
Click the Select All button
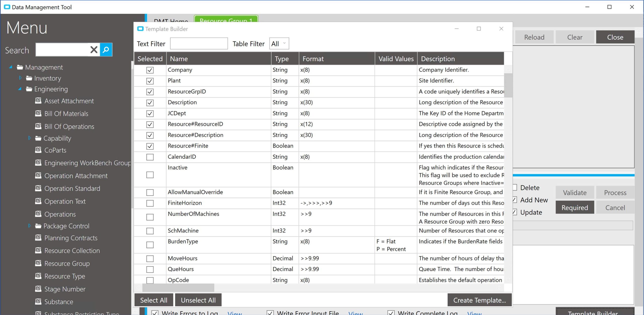click(x=154, y=300)
